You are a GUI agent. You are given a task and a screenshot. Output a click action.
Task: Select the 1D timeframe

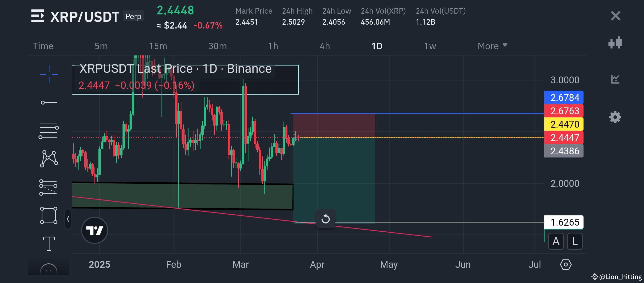[377, 46]
